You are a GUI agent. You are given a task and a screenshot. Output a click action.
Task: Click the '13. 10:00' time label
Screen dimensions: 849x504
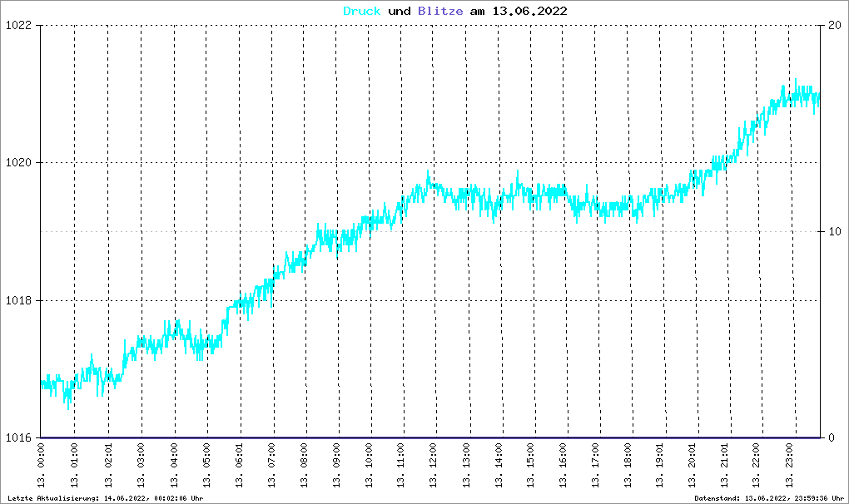click(x=369, y=465)
